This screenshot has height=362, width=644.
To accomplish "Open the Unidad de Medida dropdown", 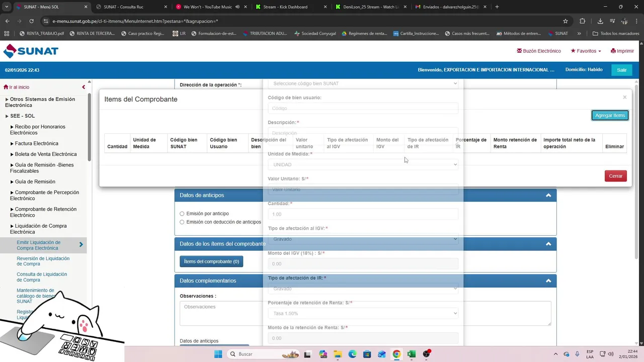I will coord(363,164).
